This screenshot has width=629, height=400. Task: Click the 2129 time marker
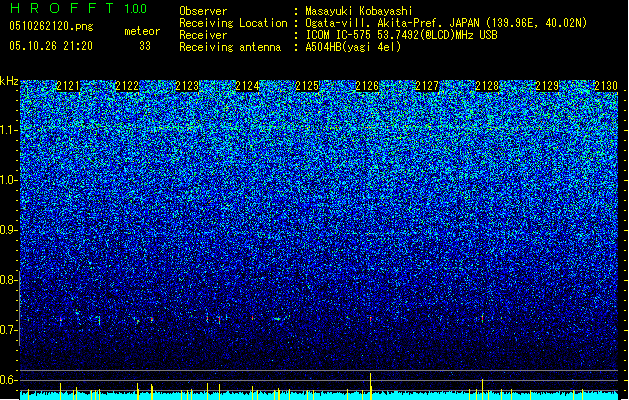point(547,86)
